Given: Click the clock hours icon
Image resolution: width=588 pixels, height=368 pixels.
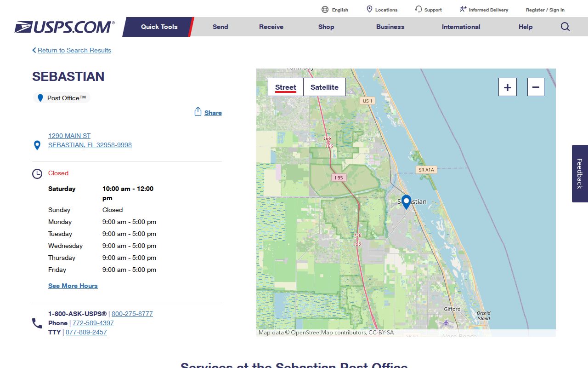Looking at the screenshot, I should tap(37, 174).
